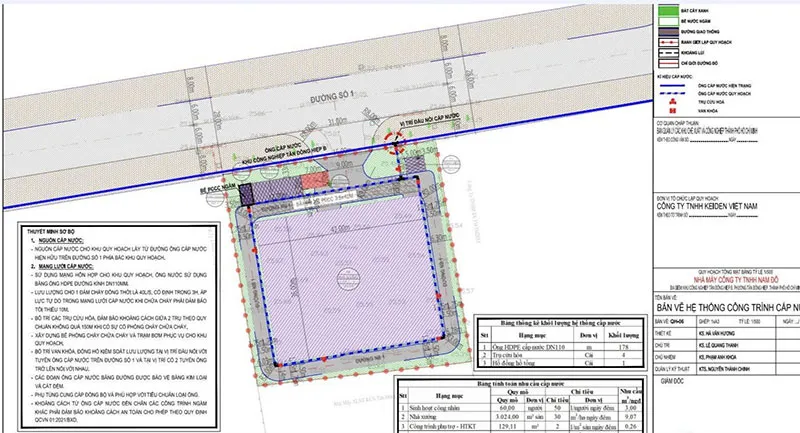Click the 'ỐNG CẤP NƯỚC HIỆN TRẠNG' legend text
The height and width of the screenshot is (433, 800).
[724, 86]
